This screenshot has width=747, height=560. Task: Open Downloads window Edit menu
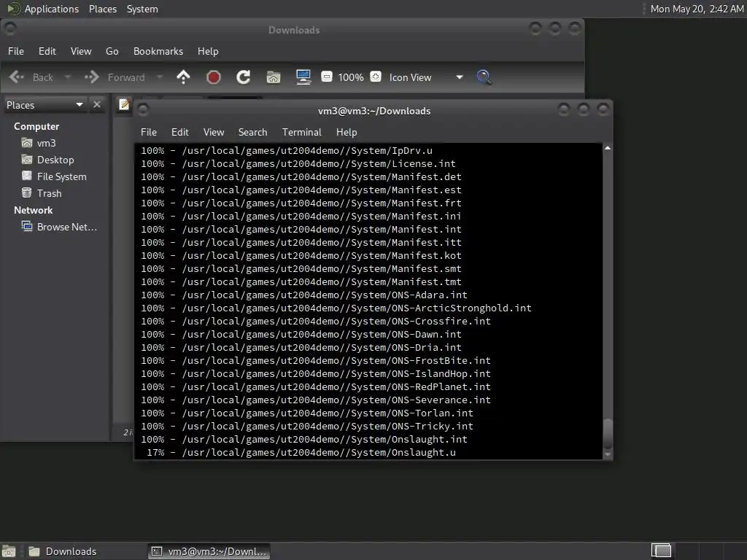47,51
